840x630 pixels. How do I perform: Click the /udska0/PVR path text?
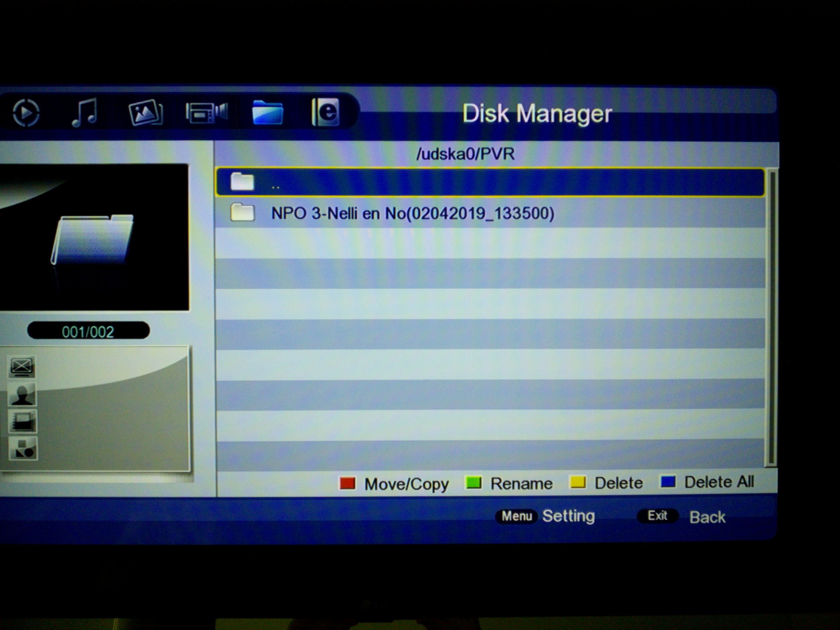[x=465, y=154]
